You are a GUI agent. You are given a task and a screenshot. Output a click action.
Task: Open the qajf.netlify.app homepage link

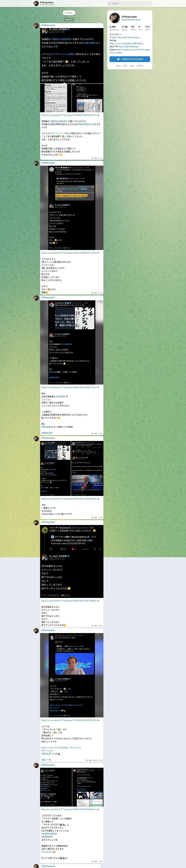pos(128,46)
